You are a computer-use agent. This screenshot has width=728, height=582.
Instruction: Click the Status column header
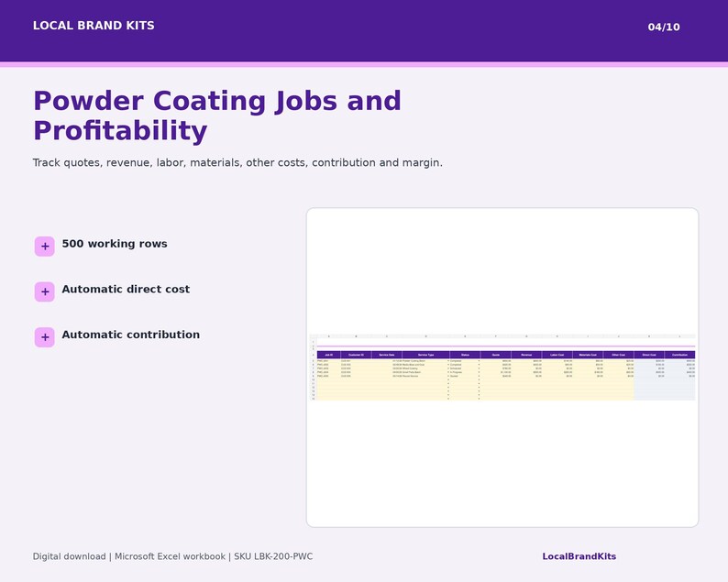(x=465, y=355)
